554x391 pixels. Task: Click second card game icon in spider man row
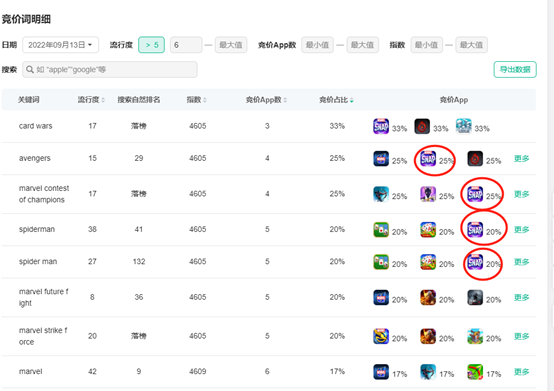pyautogui.click(x=428, y=262)
